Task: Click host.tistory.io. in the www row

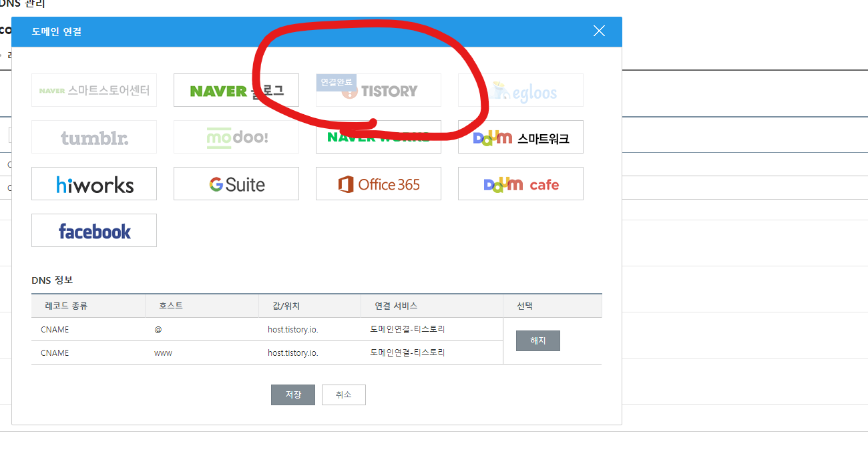Action: point(293,352)
